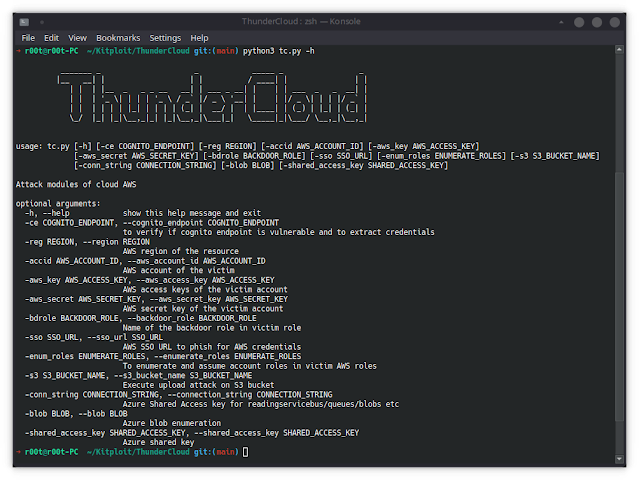The image size is (639, 480).
Task: Click 'AWS account of the victim' description
Action: [x=178, y=271]
